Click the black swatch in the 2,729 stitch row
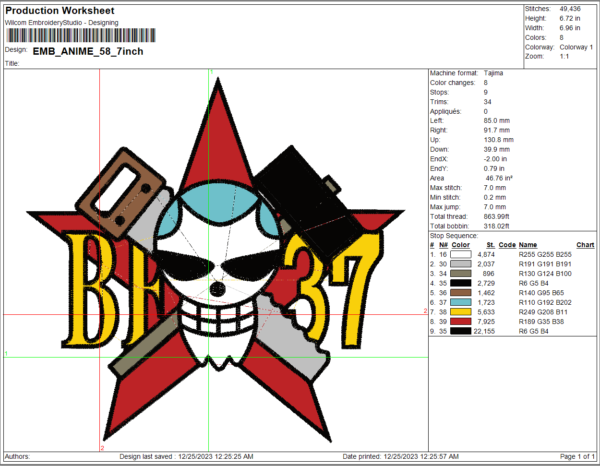This screenshot has width=600, height=466. [460, 283]
